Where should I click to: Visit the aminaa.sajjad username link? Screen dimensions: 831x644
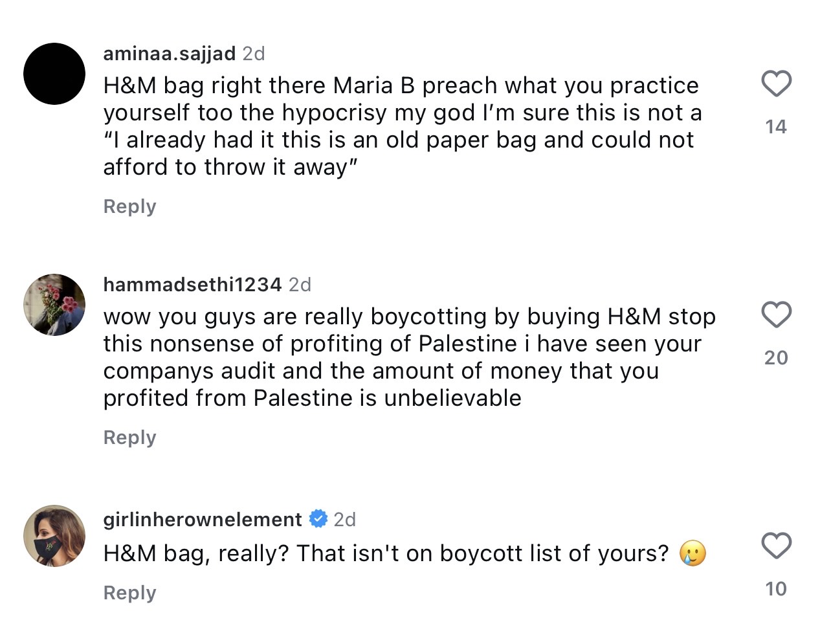[x=169, y=54]
